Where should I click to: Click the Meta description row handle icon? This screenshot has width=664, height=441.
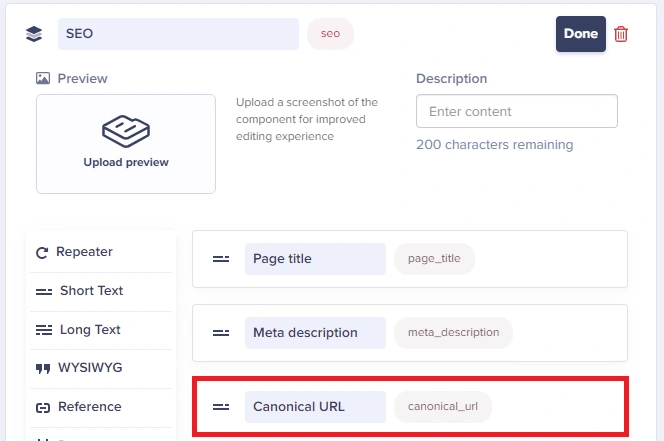coord(221,333)
